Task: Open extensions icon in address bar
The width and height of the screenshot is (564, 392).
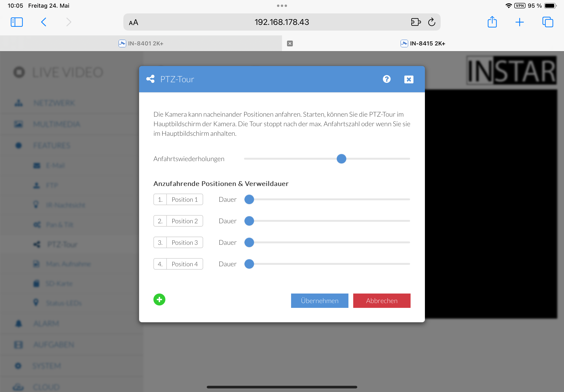Action: pyautogui.click(x=415, y=22)
